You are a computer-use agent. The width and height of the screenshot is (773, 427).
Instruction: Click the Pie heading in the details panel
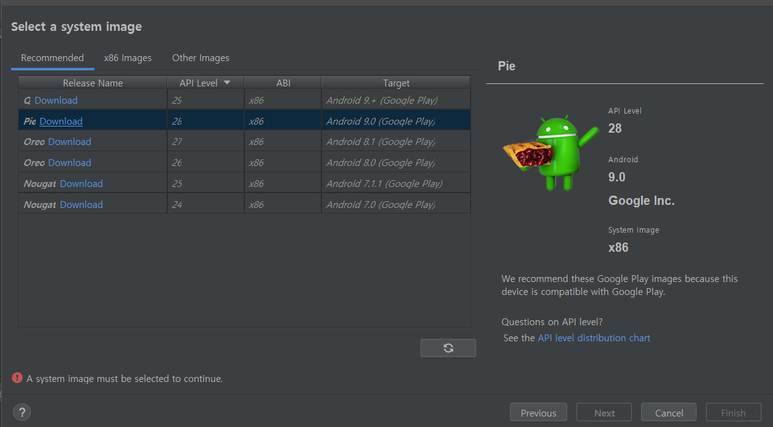coord(506,66)
